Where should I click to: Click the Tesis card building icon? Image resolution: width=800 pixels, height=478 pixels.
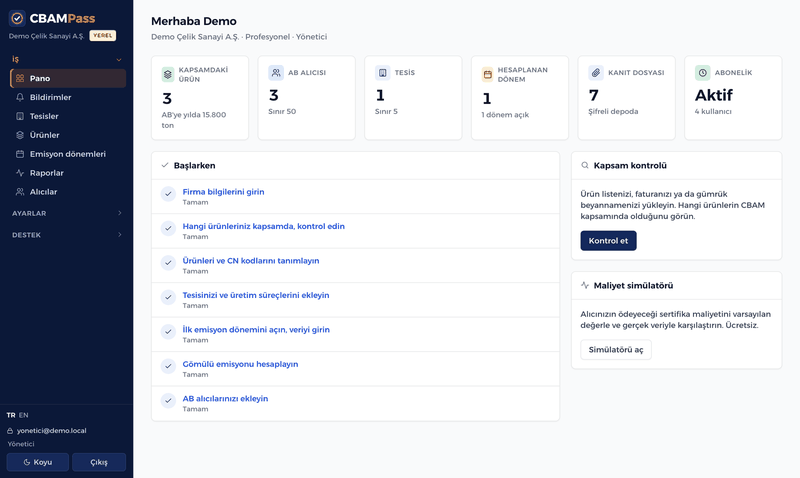(383, 72)
